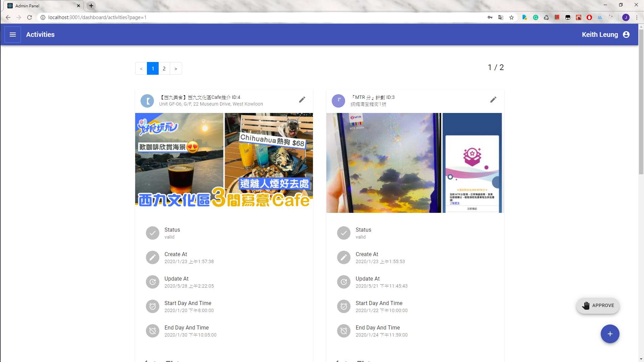Image resolution: width=644 pixels, height=362 pixels.
Task: Open the hamburger navigation menu
Action: tap(13, 35)
